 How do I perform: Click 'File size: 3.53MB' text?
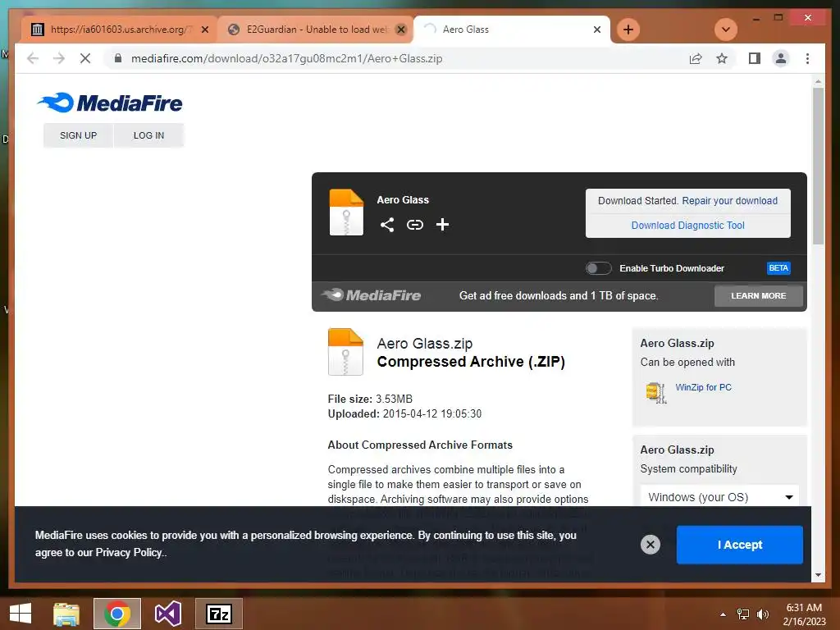tap(370, 399)
